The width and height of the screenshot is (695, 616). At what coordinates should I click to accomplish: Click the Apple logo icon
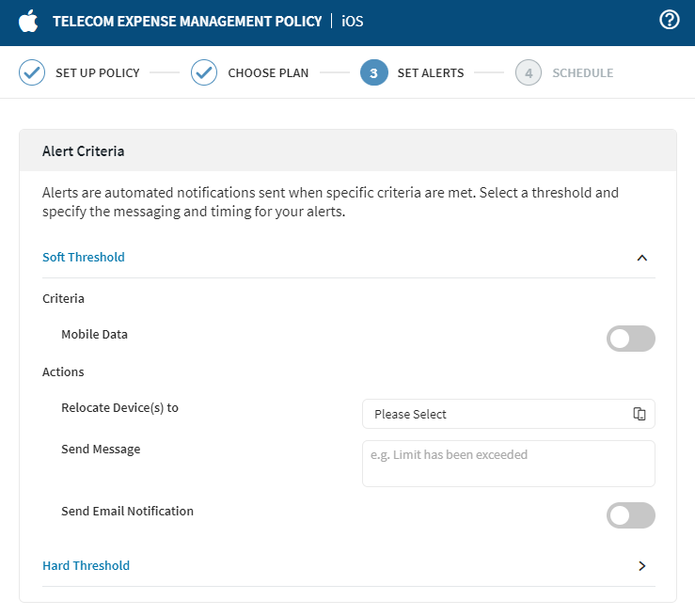pos(28,22)
